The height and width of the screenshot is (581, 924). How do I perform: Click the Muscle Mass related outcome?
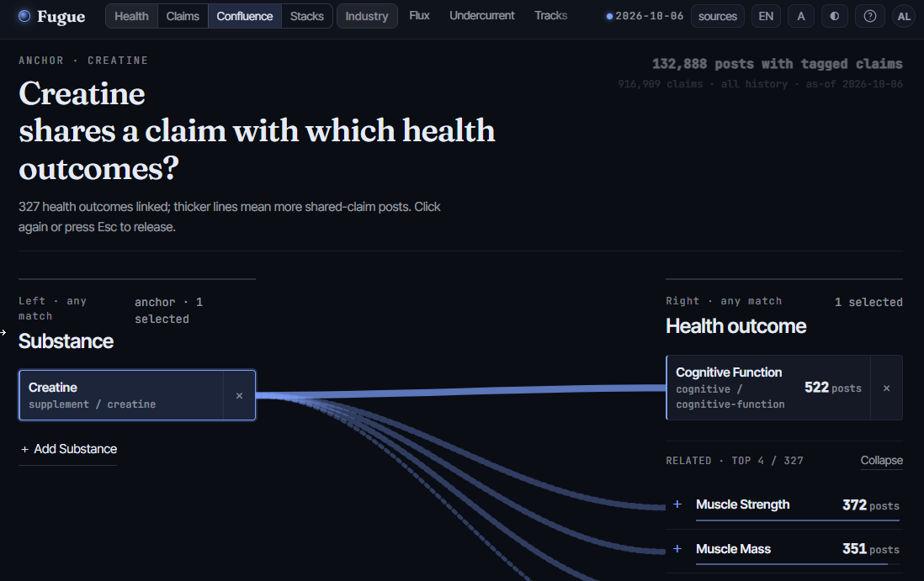(x=798, y=549)
